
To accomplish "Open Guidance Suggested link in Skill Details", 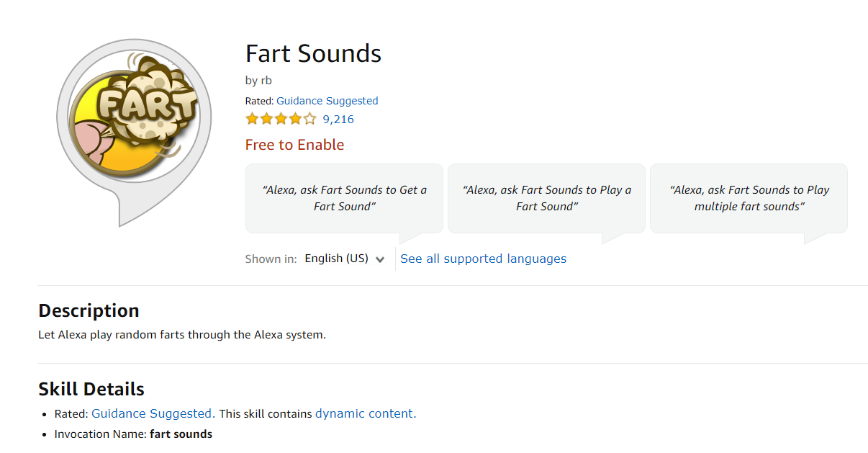I will 152,413.
